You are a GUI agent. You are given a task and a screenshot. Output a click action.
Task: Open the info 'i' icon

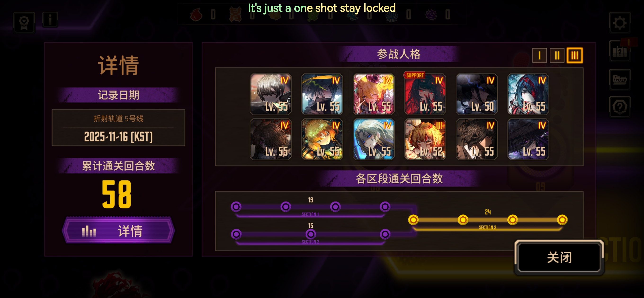click(50, 19)
